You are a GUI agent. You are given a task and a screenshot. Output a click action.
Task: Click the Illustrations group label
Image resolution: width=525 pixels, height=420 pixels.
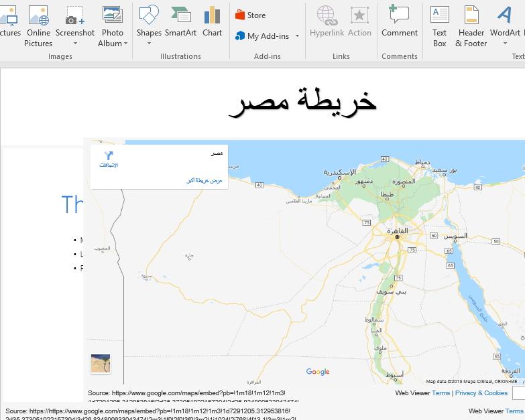[x=180, y=56]
